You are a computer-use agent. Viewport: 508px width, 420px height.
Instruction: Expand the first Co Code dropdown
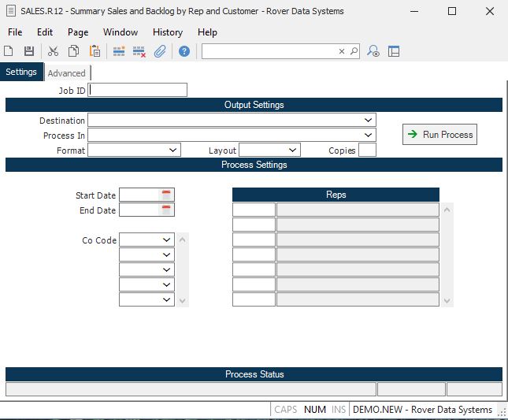[167, 240]
